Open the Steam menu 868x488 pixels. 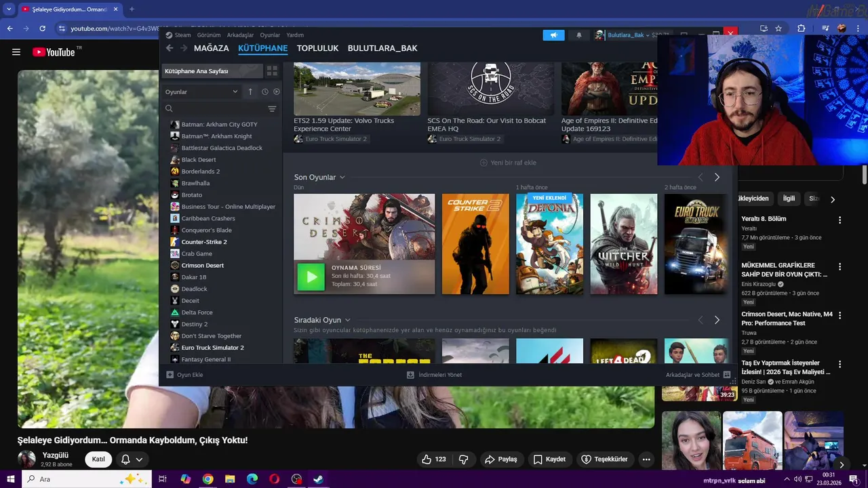178,35
